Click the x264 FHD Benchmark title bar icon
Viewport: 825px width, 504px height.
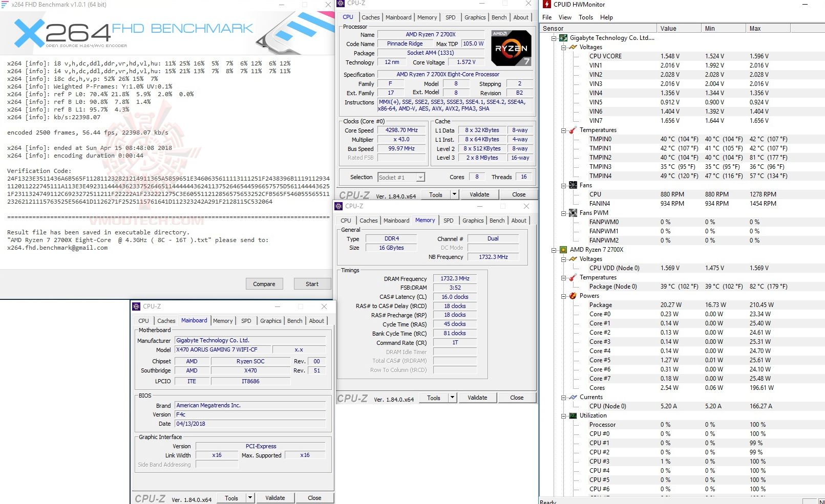point(5,5)
